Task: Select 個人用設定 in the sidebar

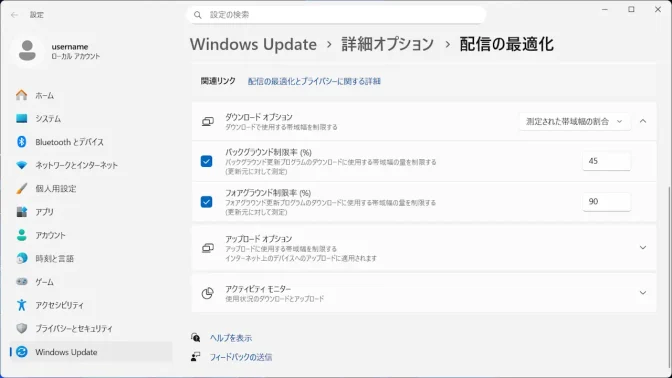Action: point(91,189)
